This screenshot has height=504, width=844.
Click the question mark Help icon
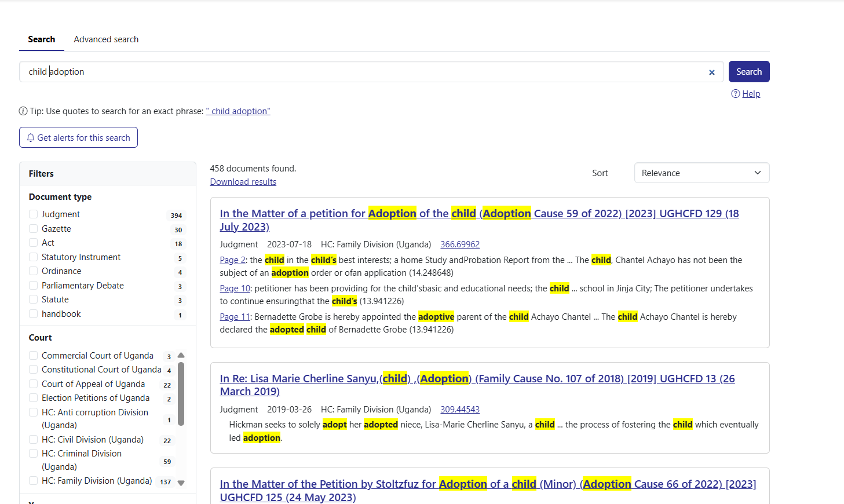(735, 94)
